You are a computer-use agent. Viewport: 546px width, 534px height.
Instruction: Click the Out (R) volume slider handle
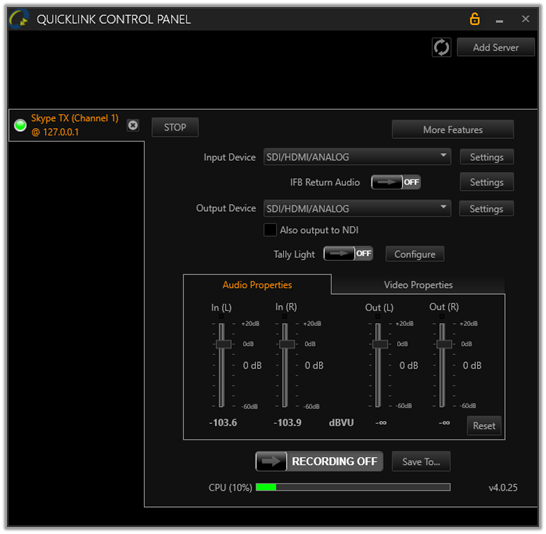[444, 344]
